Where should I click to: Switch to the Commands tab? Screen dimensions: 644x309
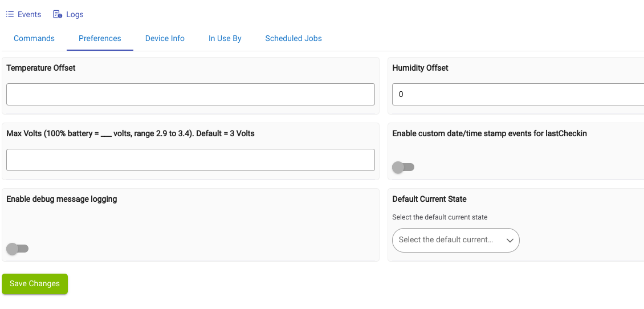pos(34,39)
